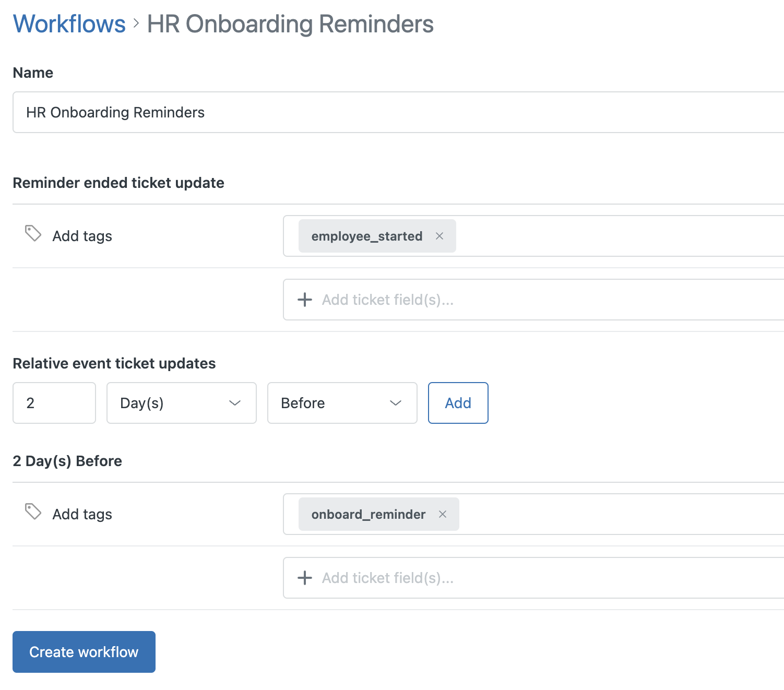This screenshot has width=784, height=690.
Task: Click the '2 Day(s) Before' heading
Action: pos(67,461)
